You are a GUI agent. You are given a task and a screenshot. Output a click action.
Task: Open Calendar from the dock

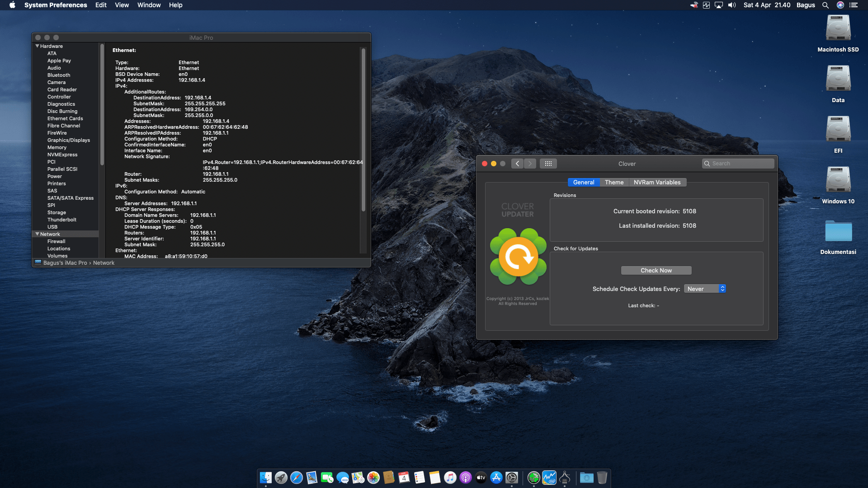pos(404,478)
